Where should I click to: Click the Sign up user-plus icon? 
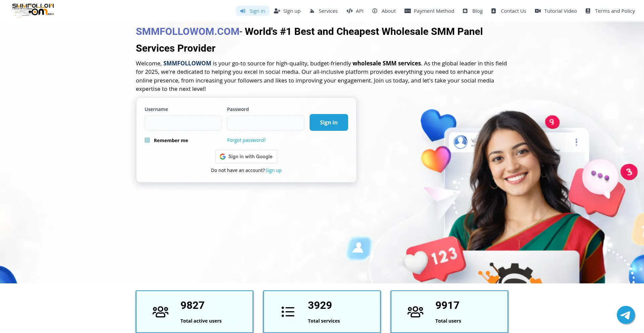pyautogui.click(x=277, y=11)
